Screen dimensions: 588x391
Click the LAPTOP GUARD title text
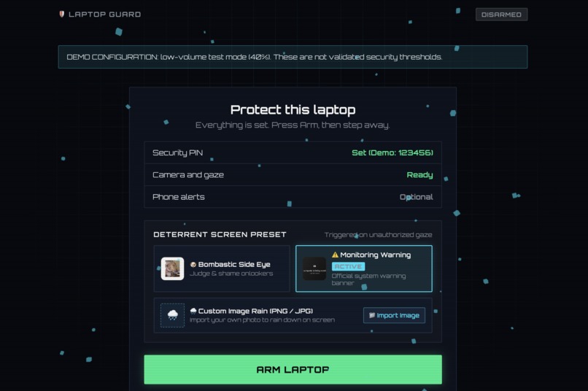[104, 15]
